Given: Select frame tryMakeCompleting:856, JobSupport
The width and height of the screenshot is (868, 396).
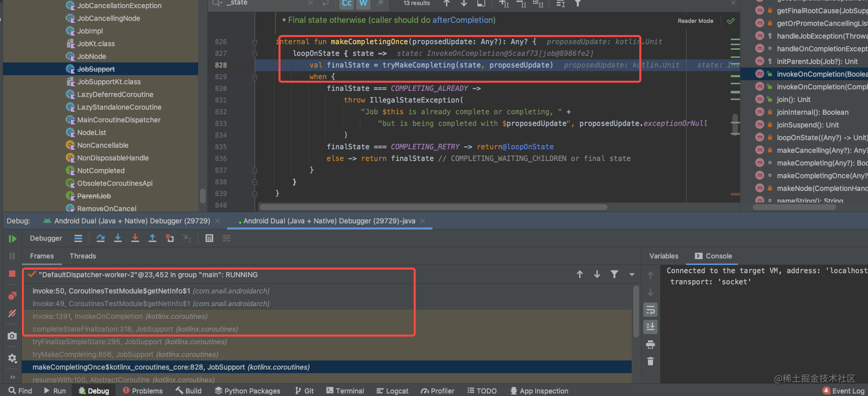Looking at the screenshot, I should [x=327, y=354].
